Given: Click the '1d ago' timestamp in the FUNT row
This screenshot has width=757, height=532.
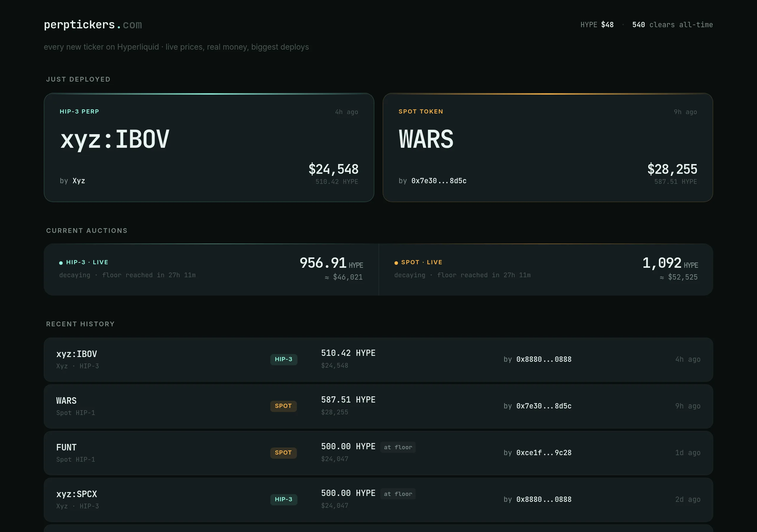Looking at the screenshot, I should coord(688,453).
